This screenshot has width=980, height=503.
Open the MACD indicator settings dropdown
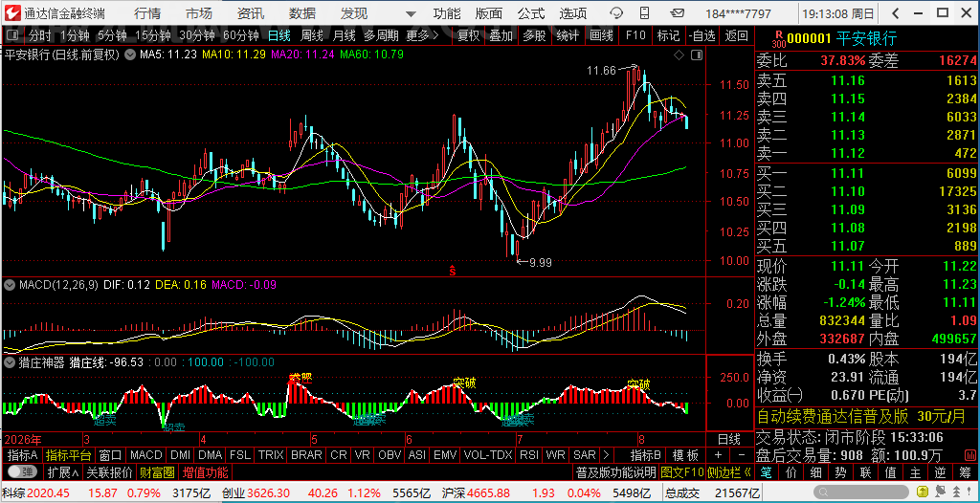click(x=10, y=285)
